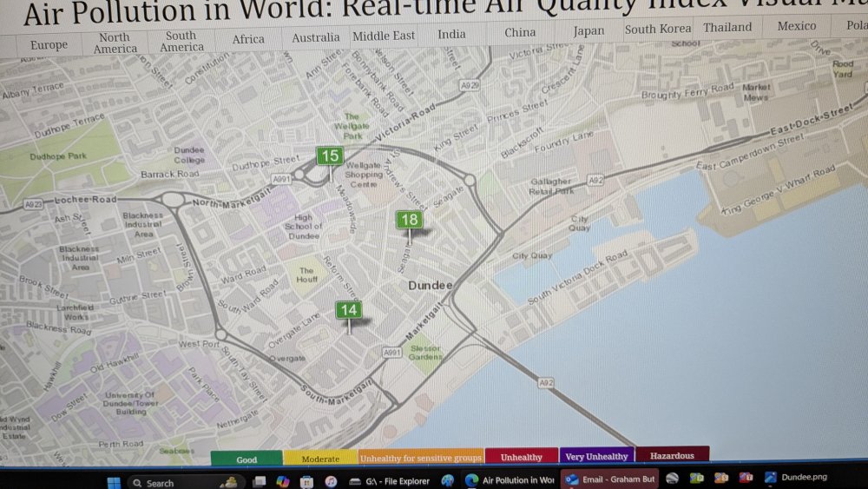The height and width of the screenshot is (489, 868).
Task: Click the Victoria Road label
Action: coord(404,123)
